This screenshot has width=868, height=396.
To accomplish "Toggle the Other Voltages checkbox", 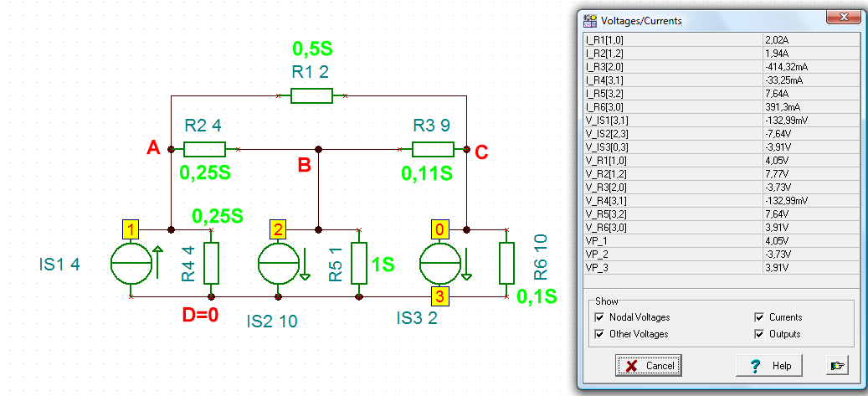I will point(598,334).
